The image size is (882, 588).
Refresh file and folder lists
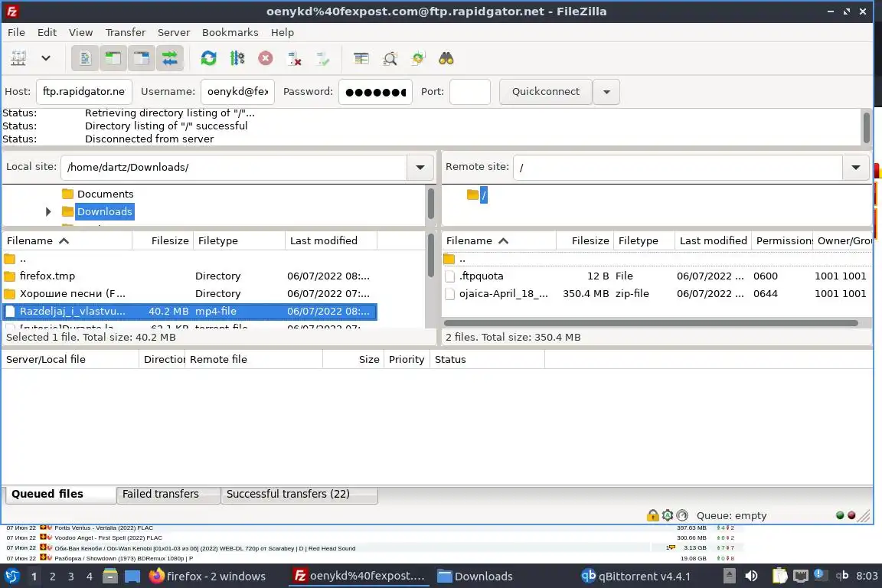[x=209, y=58]
